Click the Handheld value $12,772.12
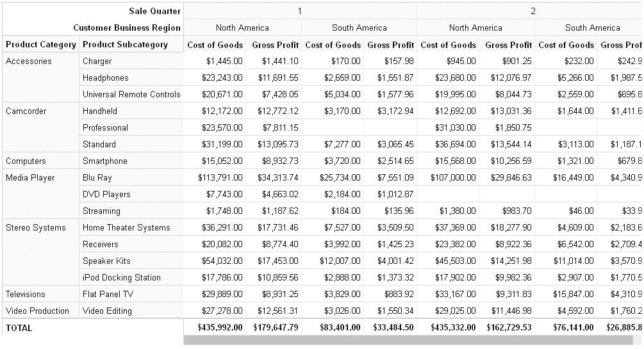The image size is (644, 349). [277, 111]
